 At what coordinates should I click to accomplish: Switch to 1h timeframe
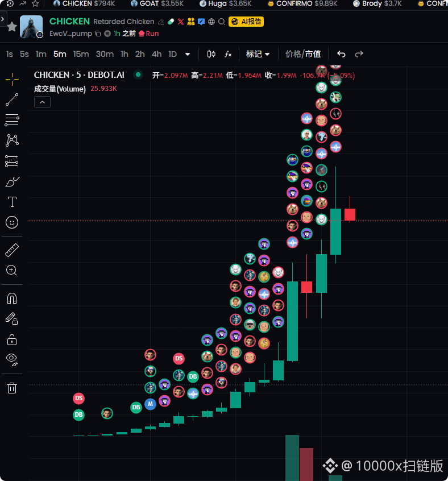124,54
